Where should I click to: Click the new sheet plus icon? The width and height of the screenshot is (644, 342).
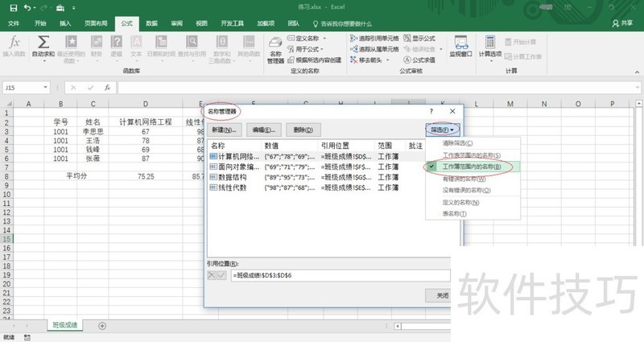click(x=102, y=326)
